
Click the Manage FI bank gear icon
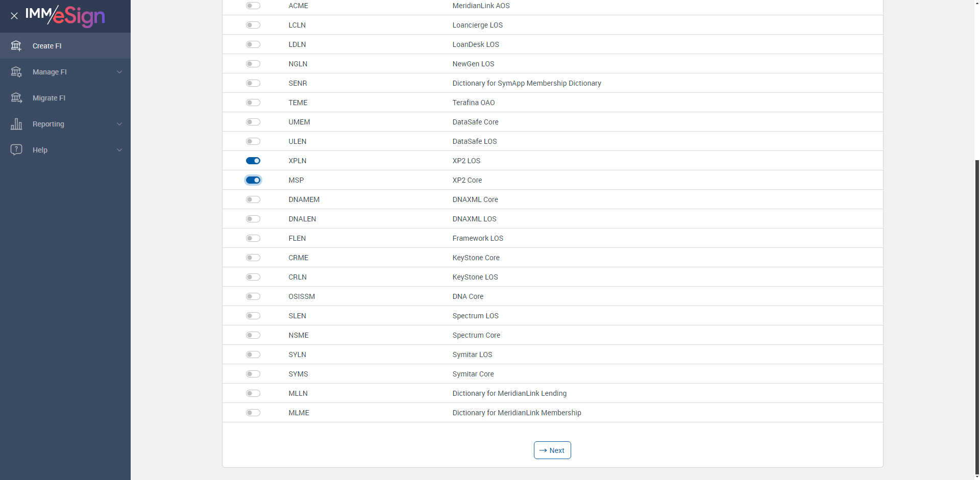[16, 72]
